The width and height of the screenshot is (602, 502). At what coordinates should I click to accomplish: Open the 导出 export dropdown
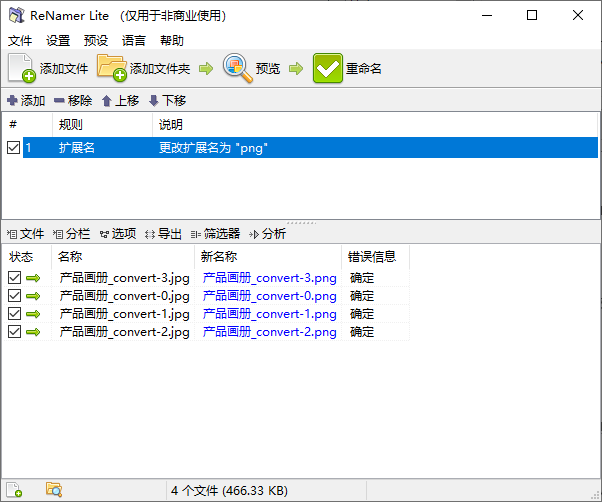[x=163, y=234]
